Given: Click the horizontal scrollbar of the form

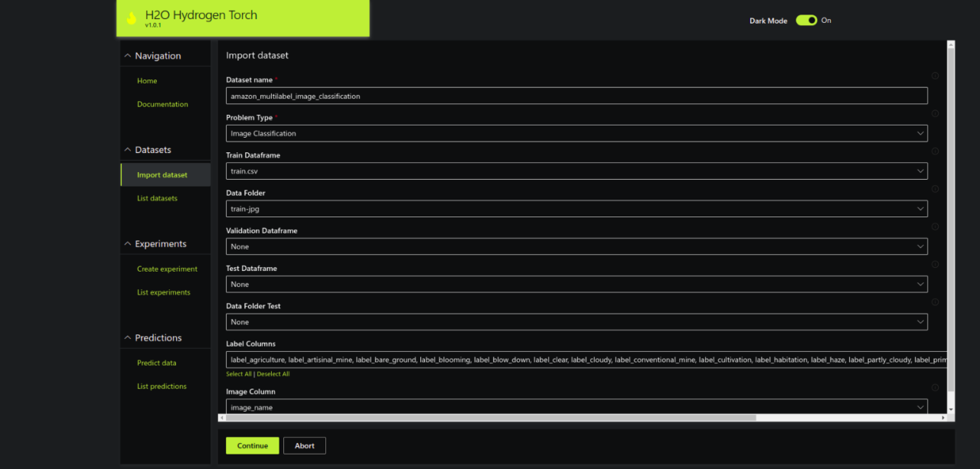Looking at the screenshot, I should [490, 418].
